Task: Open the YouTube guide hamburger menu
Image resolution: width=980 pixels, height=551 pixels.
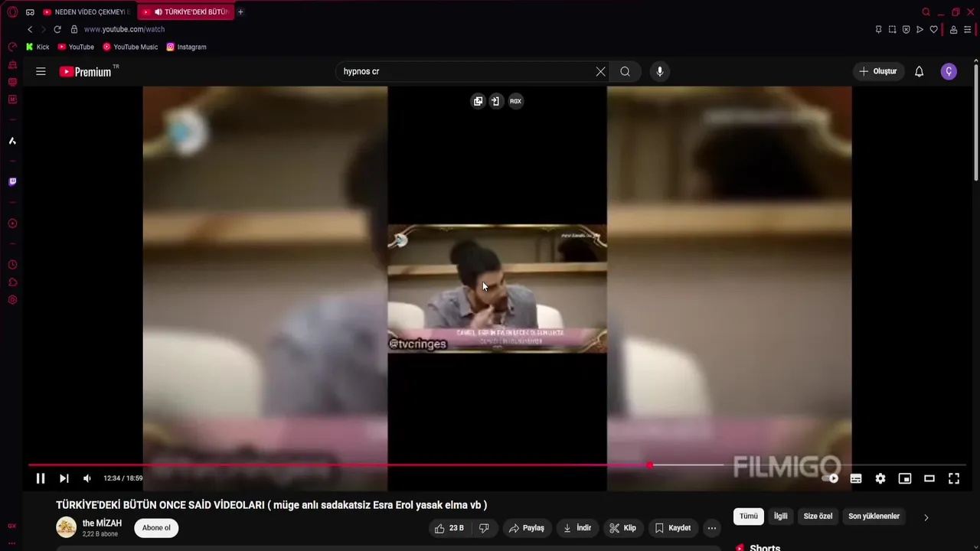Action: click(x=41, y=71)
